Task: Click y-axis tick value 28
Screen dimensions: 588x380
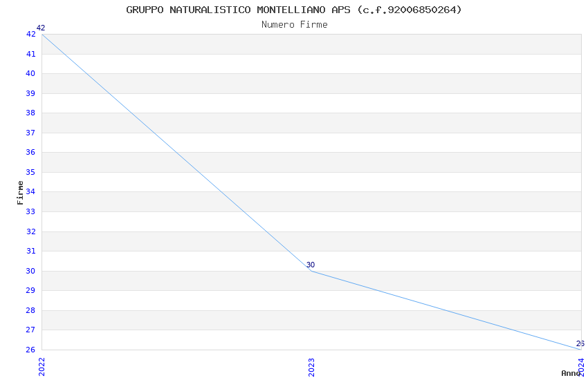Action: coord(30,310)
